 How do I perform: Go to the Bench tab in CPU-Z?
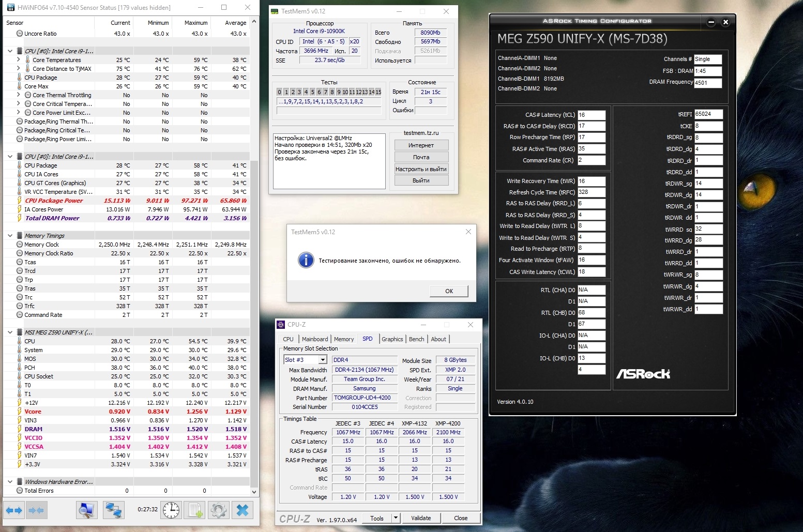click(x=417, y=339)
